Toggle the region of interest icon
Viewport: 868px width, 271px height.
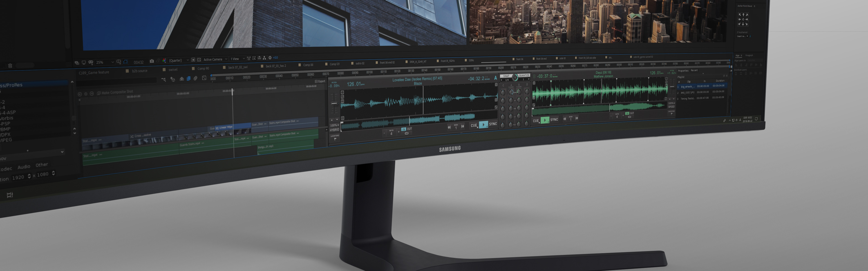(x=193, y=60)
